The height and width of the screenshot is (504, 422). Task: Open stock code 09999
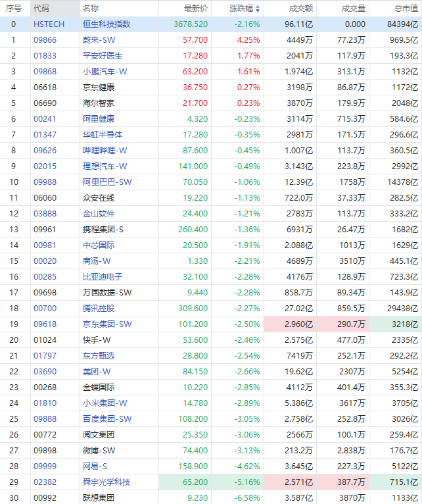(x=45, y=466)
